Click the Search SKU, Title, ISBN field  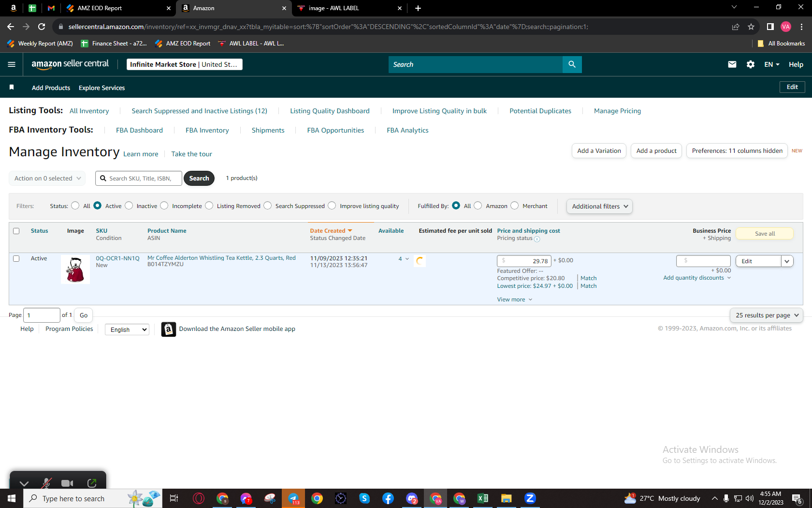pyautogui.click(x=139, y=178)
